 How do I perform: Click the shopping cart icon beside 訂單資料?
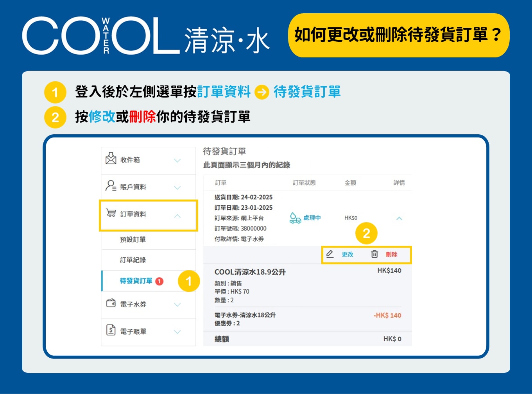111,213
